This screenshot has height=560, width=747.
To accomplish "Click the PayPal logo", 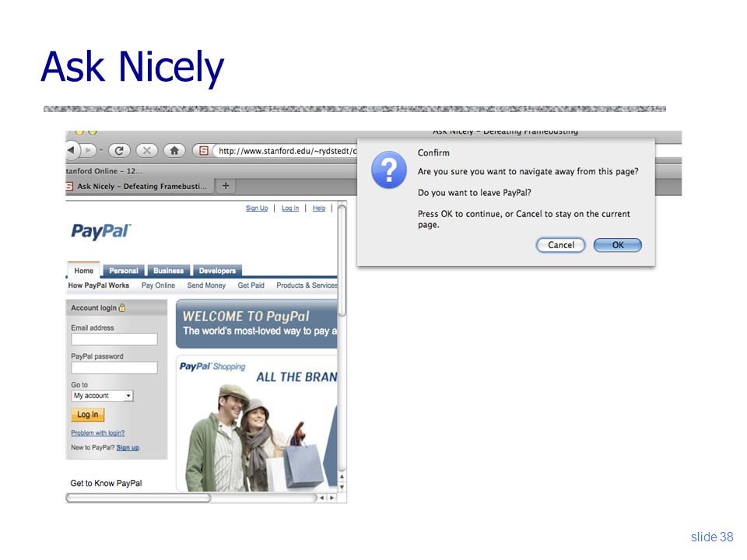I will click(101, 232).
